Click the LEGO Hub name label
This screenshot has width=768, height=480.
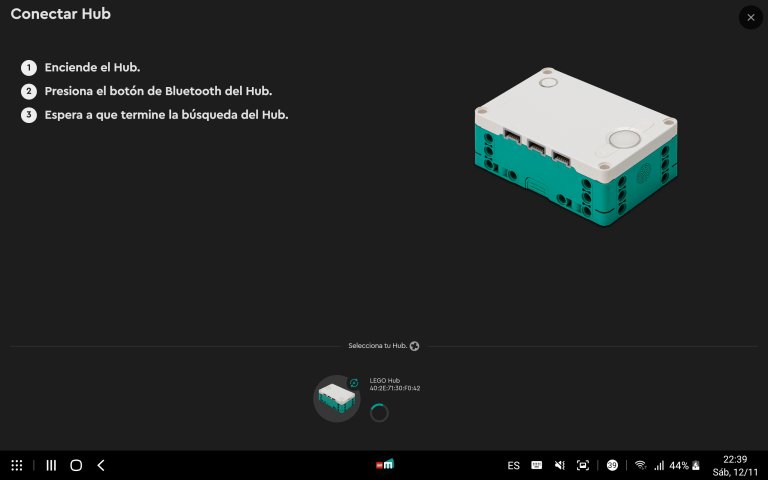pyautogui.click(x=384, y=381)
